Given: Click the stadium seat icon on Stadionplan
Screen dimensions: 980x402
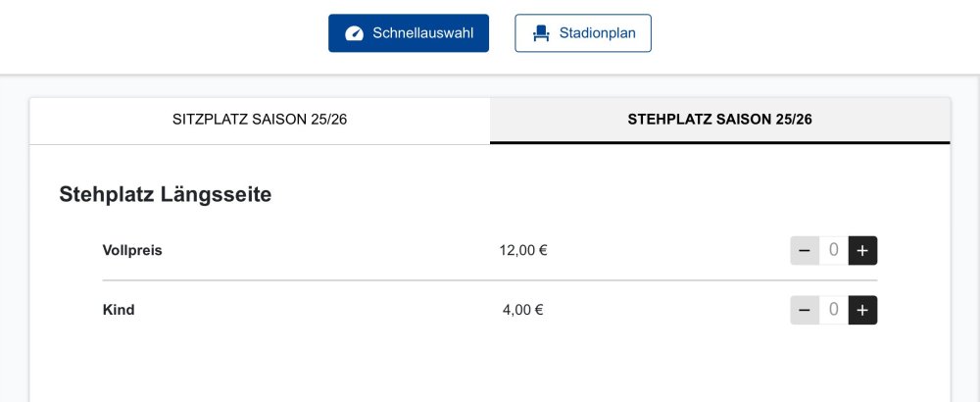Looking at the screenshot, I should (541, 33).
